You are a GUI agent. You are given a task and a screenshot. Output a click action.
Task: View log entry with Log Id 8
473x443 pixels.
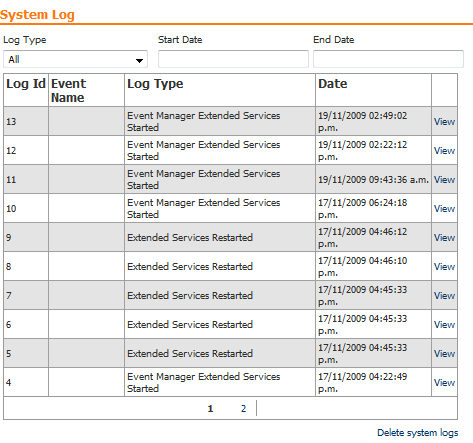pos(444,267)
